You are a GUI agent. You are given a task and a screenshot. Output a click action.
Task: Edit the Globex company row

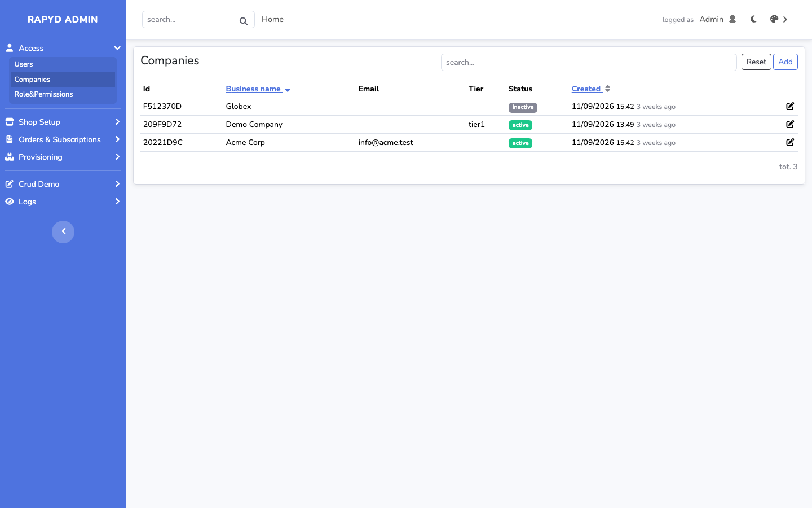click(x=790, y=106)
